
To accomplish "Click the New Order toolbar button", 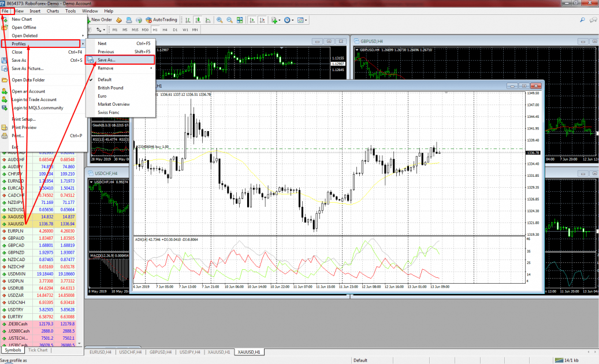I will coord(99,20).
